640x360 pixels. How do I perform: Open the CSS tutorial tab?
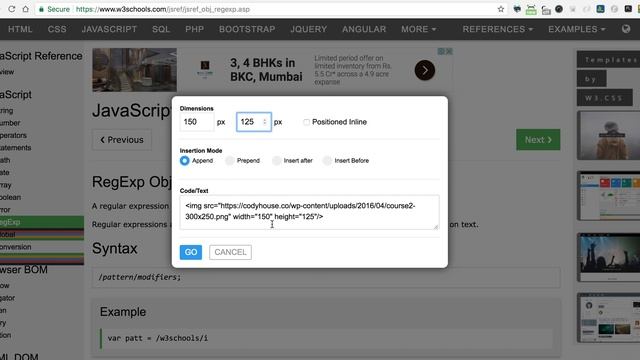[x=57, y=29]
